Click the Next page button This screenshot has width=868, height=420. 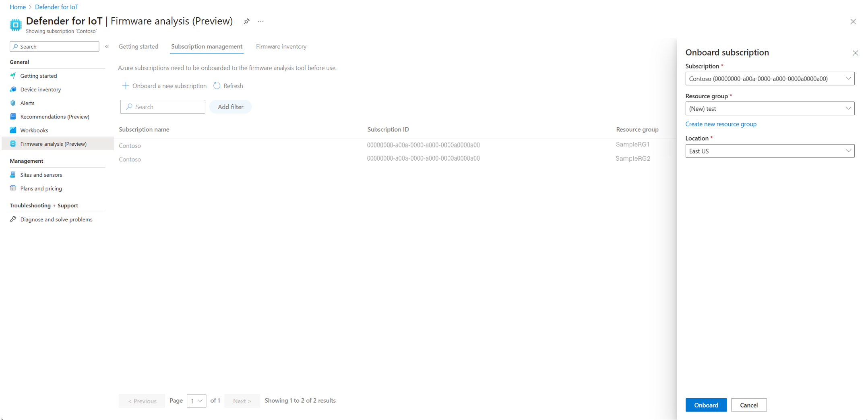tap(242, 401)
